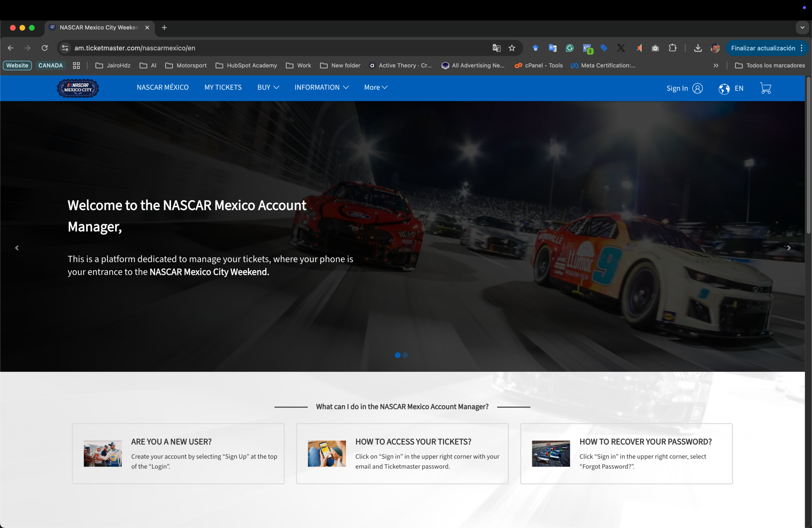Open the browser extensions puzzle icon

[x=672, y=48]
